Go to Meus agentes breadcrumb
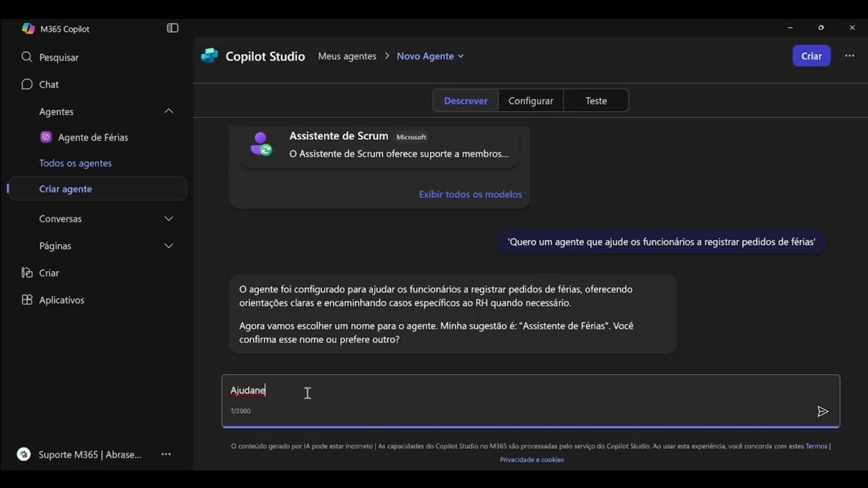Image resolution: width=868 pixels, height=488 pixels. pos(347,56)
